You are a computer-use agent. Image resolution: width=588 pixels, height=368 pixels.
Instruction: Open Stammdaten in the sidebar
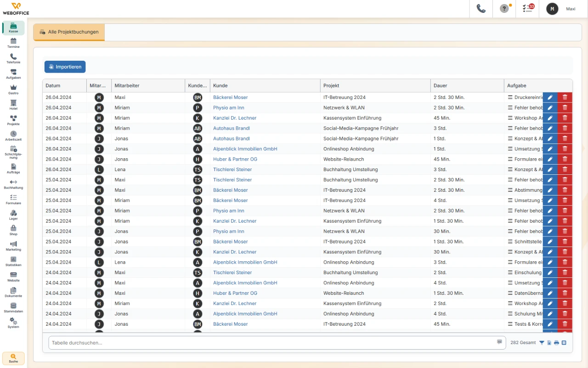tap(13, 308)
